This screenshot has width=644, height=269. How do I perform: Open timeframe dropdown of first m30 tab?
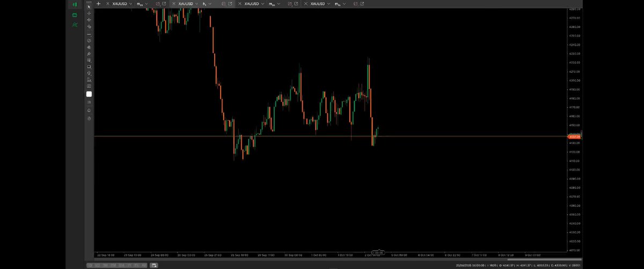(147, 4)
